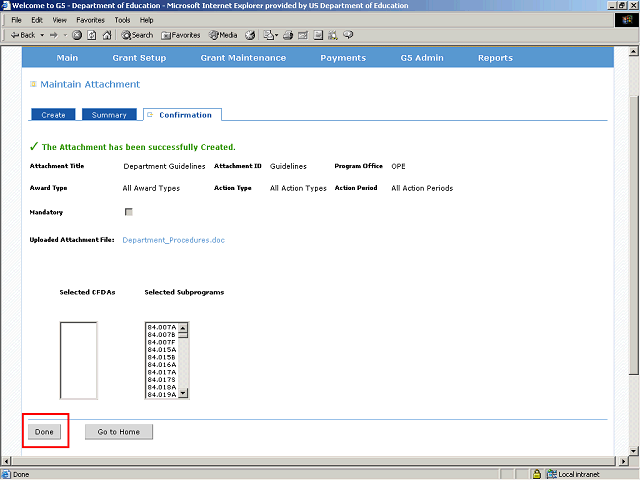The height and width of the screenshot is (480, 640).
Task: Open the File menu
Action: 16,20
